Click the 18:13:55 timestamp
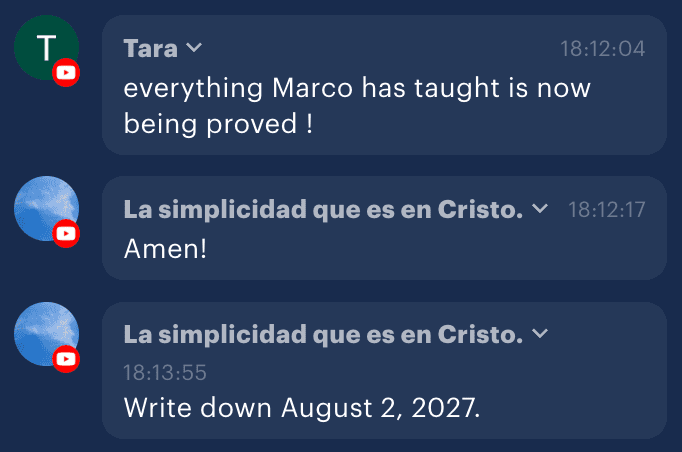The image size is (682, 452). (165, 373)
